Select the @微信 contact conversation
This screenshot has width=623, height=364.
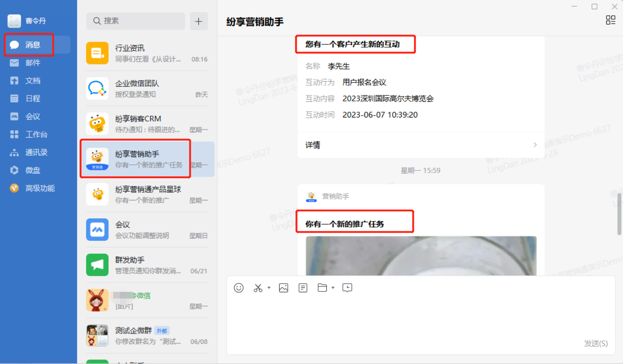[x=147, y=300]
